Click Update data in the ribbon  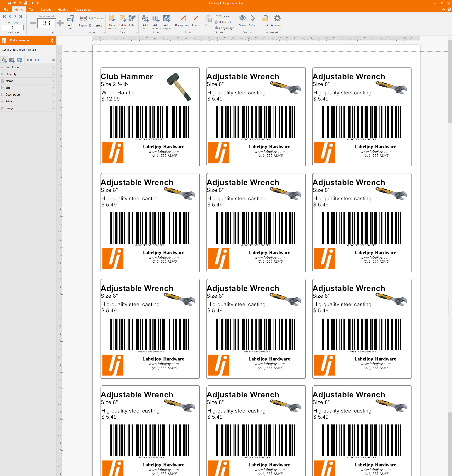122,22
